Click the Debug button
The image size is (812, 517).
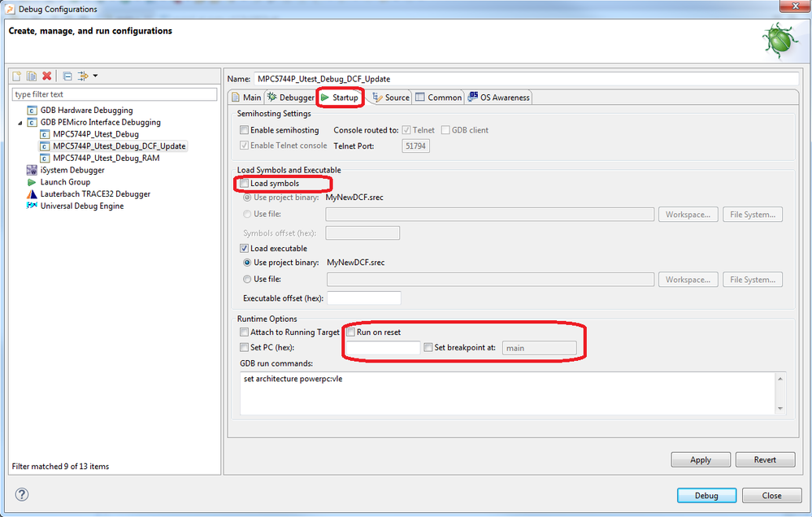pos(706,496)
